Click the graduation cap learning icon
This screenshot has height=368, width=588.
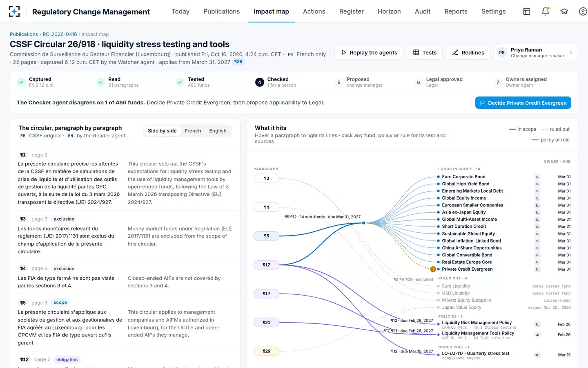(564, 11)
